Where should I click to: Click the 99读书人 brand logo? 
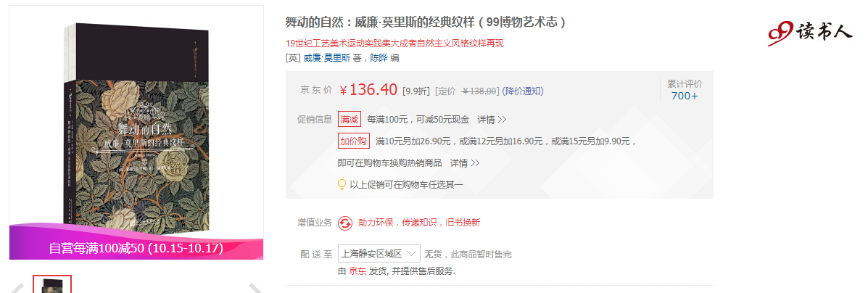pyautogui.click(x=810, y=33)
